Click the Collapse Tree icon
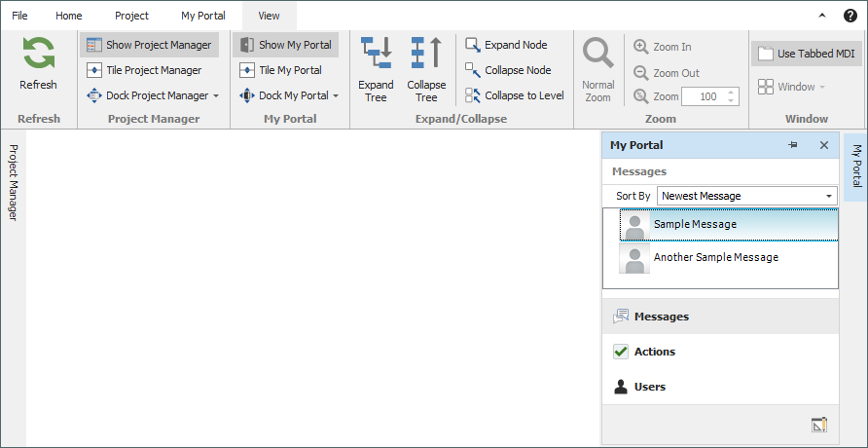Image resolution: width=868 pixels, height=448 pixels. pyautogui.click(x=426, y=53)
